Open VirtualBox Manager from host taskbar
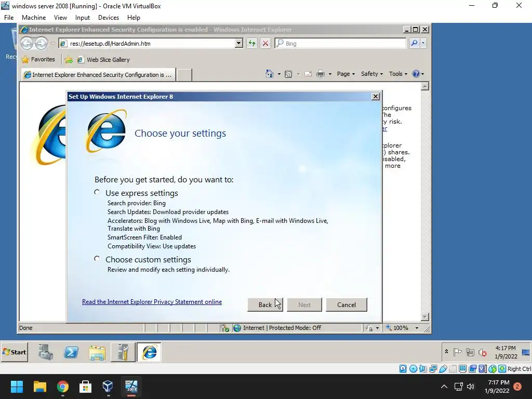The image size is (532, 399). 108,386
